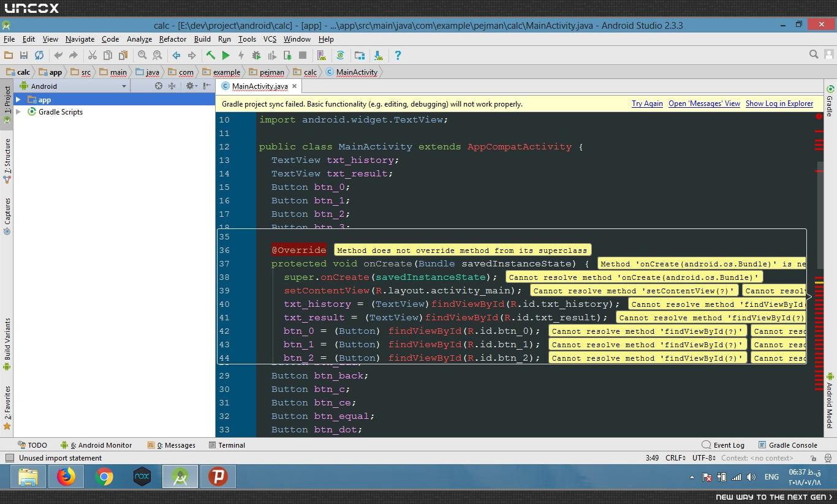This screenshot has height=504, width=837.
Task: Open the Build Variants side tab
Action: 7,344
